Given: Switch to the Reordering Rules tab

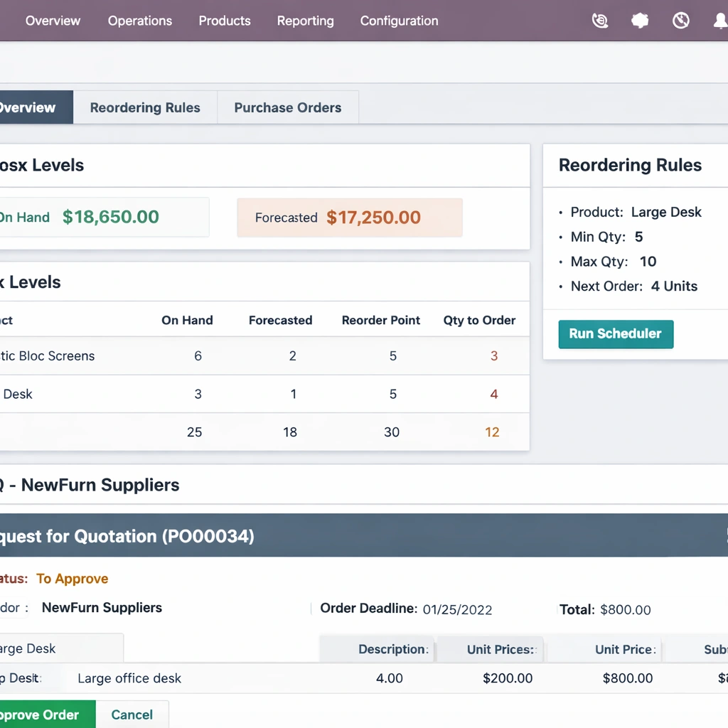Looking at the screenshot, I should click(145, 108).
